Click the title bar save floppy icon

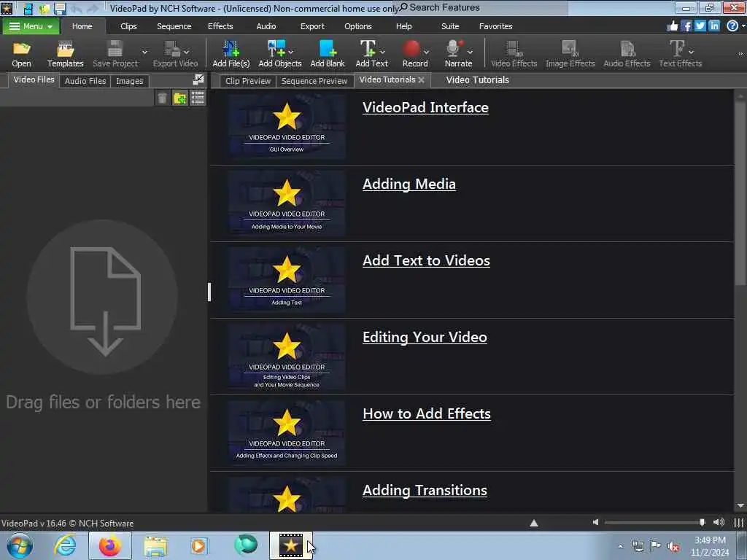pos(60,9)
